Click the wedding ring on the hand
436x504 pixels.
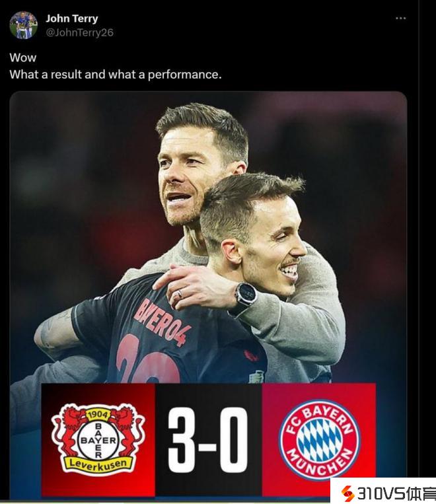pyautogui.click(x=180, y=294)
